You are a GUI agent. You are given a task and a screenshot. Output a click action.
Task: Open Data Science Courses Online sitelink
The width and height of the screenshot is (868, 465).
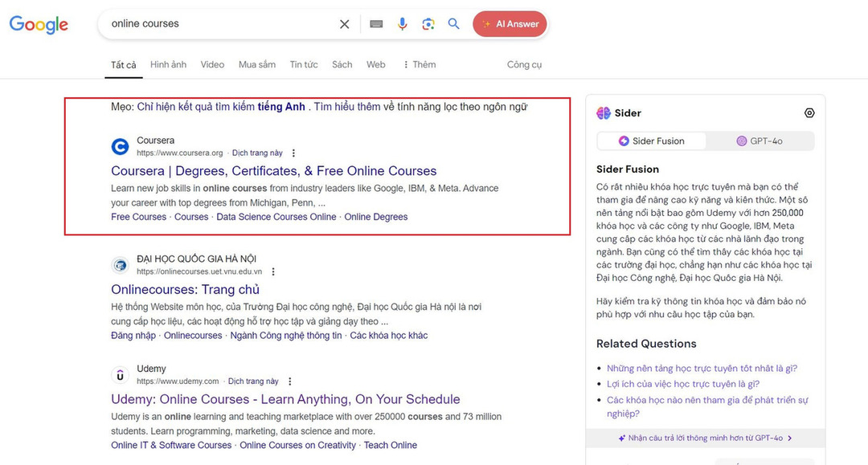(x=276, y=217)
